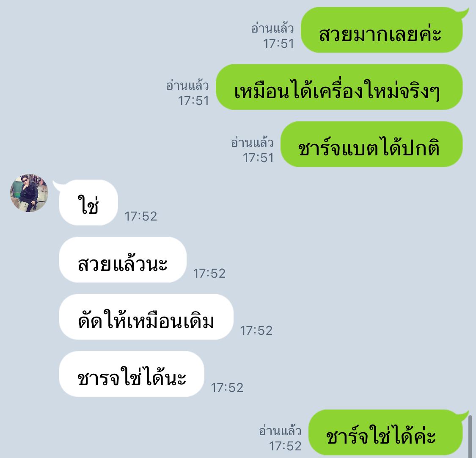Tap the white bubble 'ชารจใช่ได้นะ'

coord(132,374)
